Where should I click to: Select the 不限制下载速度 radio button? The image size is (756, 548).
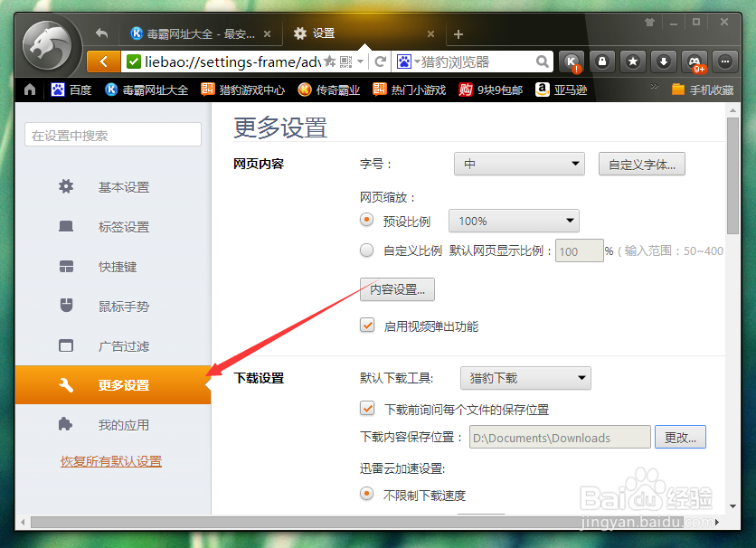(x=367, y=494)
